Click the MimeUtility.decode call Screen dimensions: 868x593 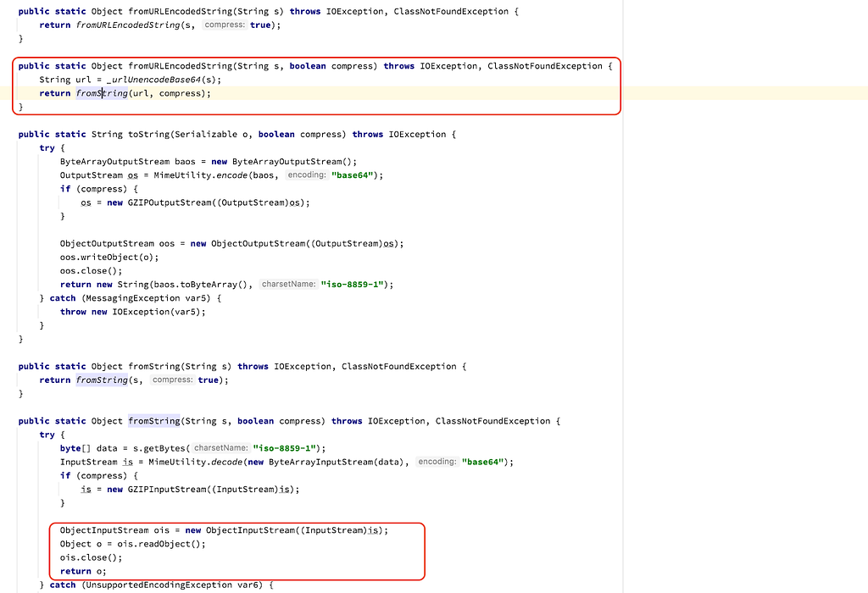pos(196,462)
